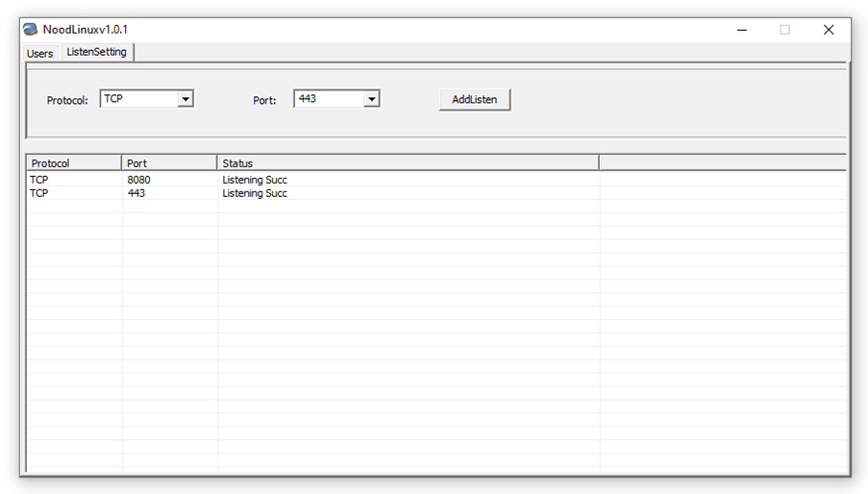Expand the Port dropdown arrow
The height and width of the screenshot is (494, 868).
point(371,99)
